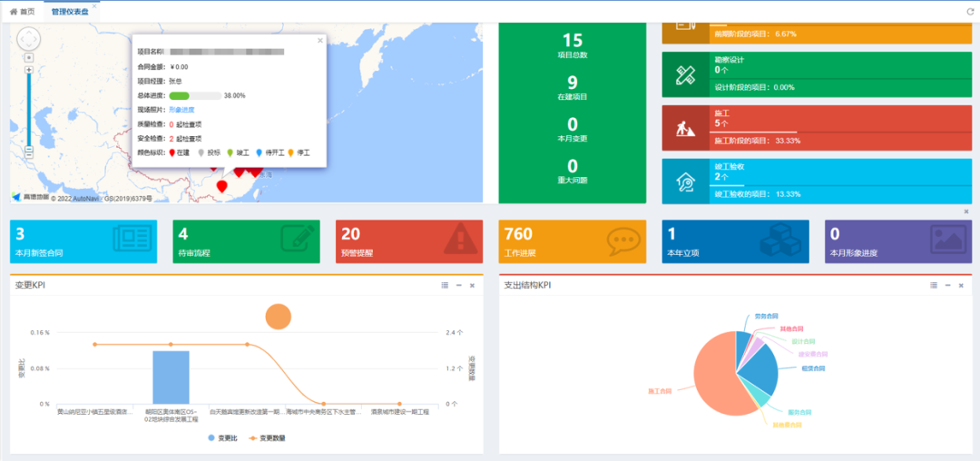Open the 勘察设计 stage card
This screenshot has width=980, height=461.
[817, 74]
